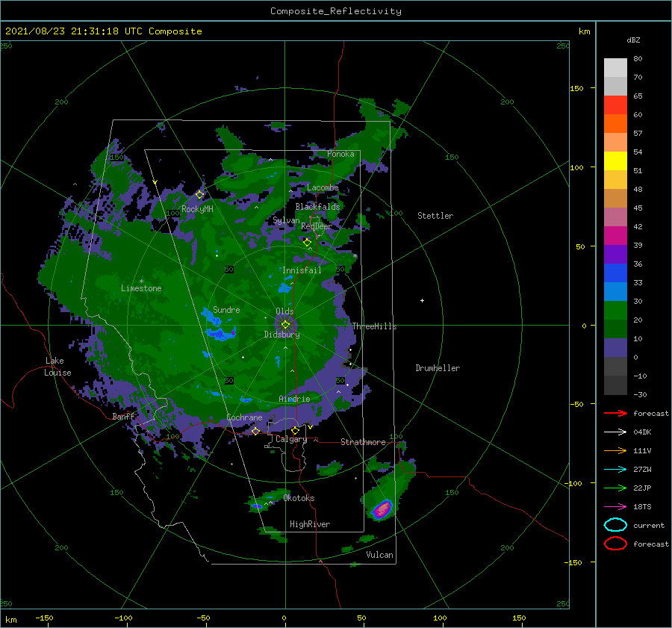Click the Airdrie city label
The height and width of the screenshot is (628, 672).
tap(294, 399)
